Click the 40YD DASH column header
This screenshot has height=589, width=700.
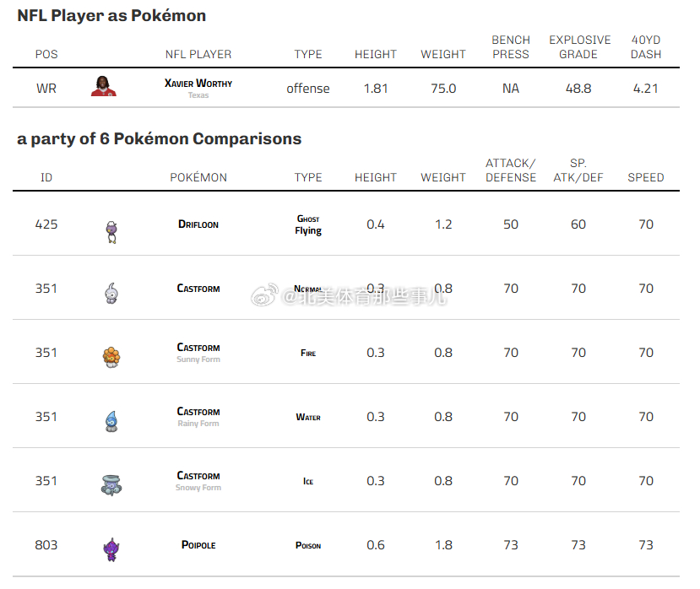tap(646, 47)
